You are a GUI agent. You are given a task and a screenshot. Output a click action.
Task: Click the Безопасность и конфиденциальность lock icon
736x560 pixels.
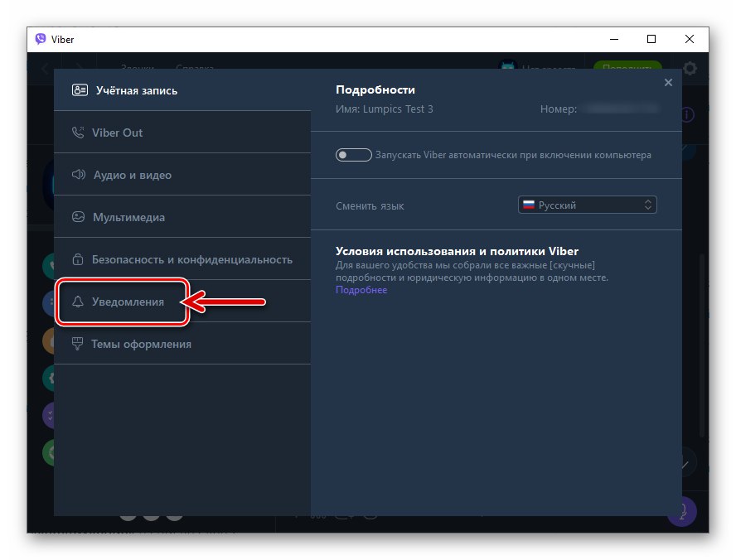(x=80, y=259)
